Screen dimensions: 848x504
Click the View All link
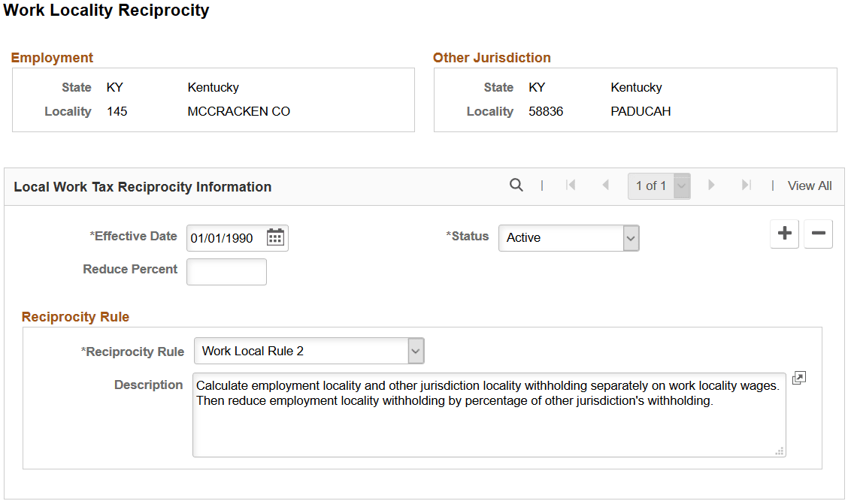point(809,185)
